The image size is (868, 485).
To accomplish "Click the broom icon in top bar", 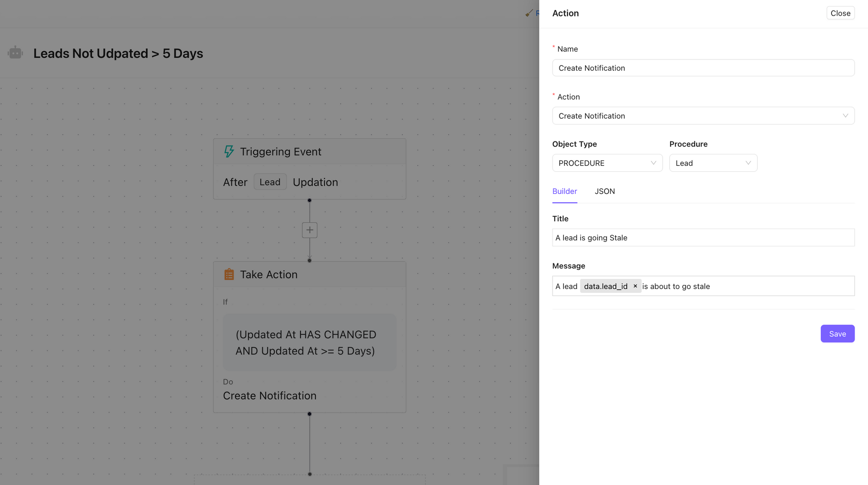I will click(529, 13).
